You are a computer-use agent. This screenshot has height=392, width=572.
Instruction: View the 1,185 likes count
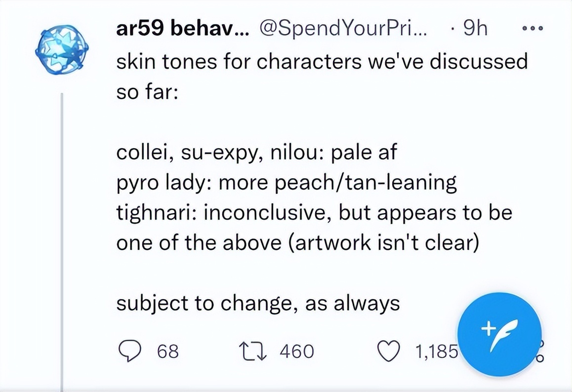[x=436, y=351]
